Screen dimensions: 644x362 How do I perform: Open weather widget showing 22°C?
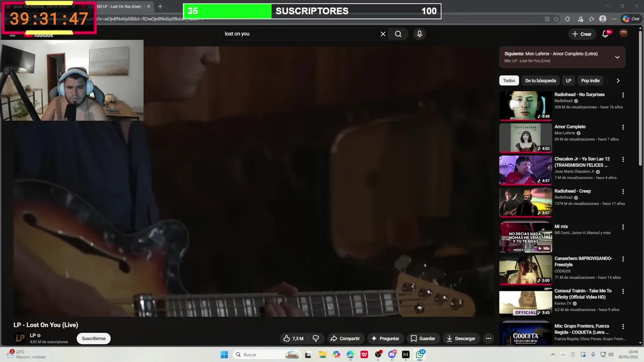coord(25,354)
